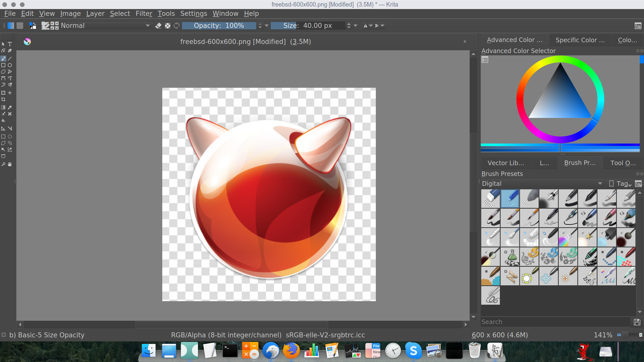Click the Opacity slider bar

click(219, 26)
